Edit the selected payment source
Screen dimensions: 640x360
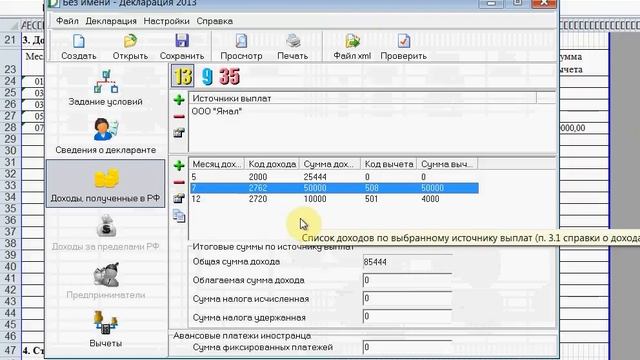tap(179, 133)
